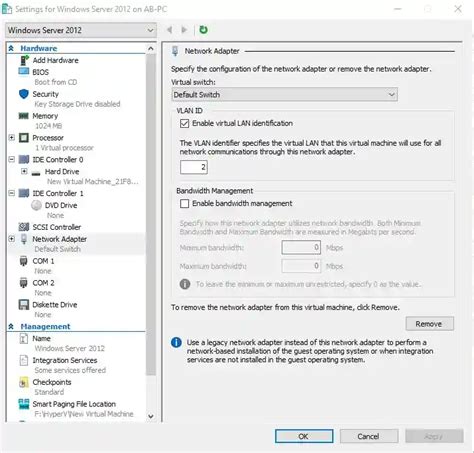Go back with the left arrow
Screen dimensions: 474x453
[170, 30]
